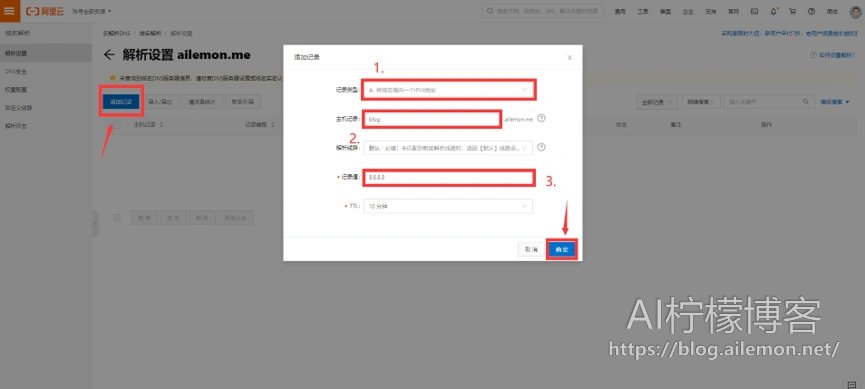This screenshot has width=865, height=389.
Task: Expand 高级搜索 options
Action: coord(835,102)
